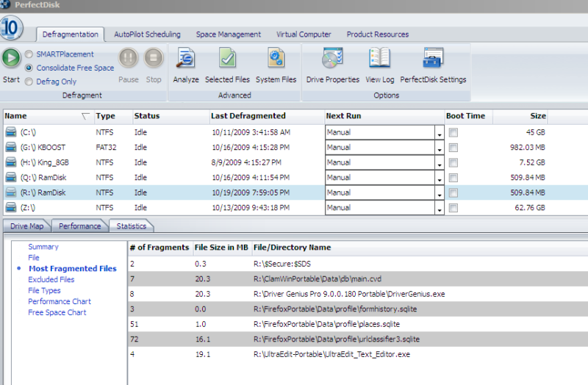Screen dimensions: 588x385
Task: Toggle Boot Time checkbox for Q:\ RamDisk
Action: [x=453, y=177]
